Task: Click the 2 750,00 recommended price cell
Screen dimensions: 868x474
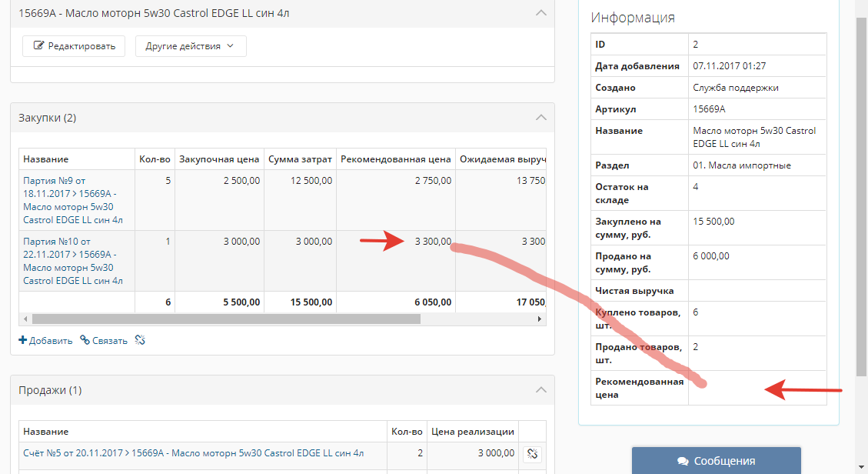Action: pos(396,200)
